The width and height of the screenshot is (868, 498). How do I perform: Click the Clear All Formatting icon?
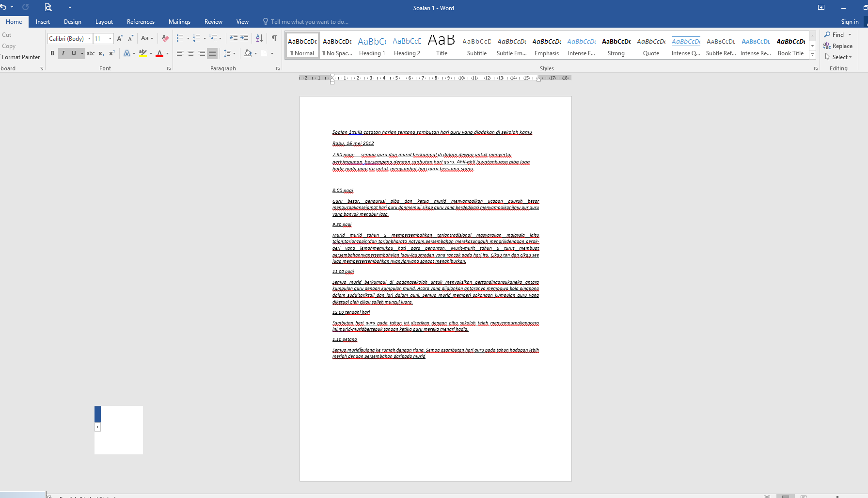click(165, 38)
